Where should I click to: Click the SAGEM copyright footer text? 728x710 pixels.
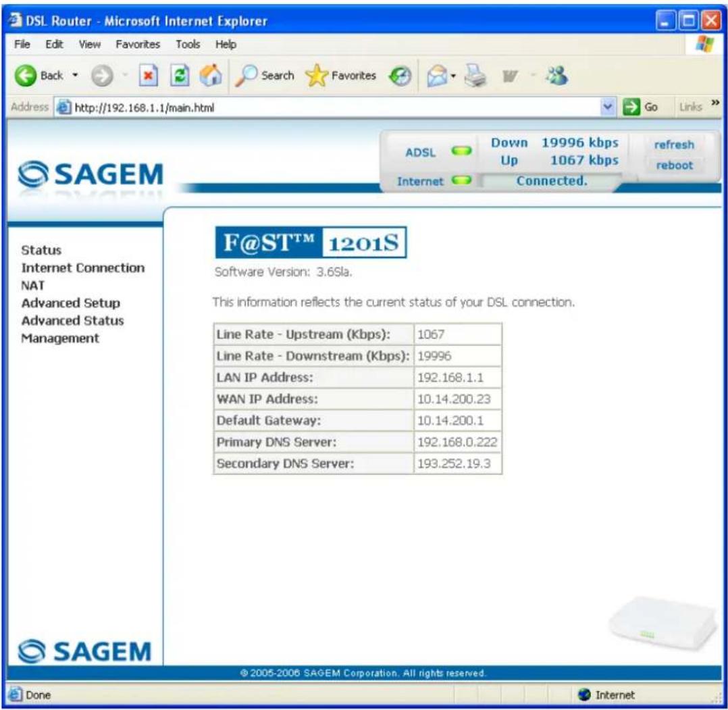pyautogui.click(x=363, y=673)
